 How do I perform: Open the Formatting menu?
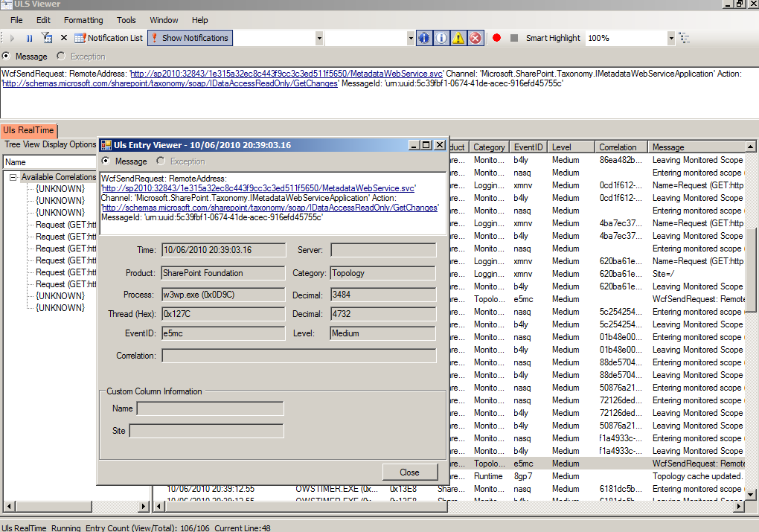[83, 20]
